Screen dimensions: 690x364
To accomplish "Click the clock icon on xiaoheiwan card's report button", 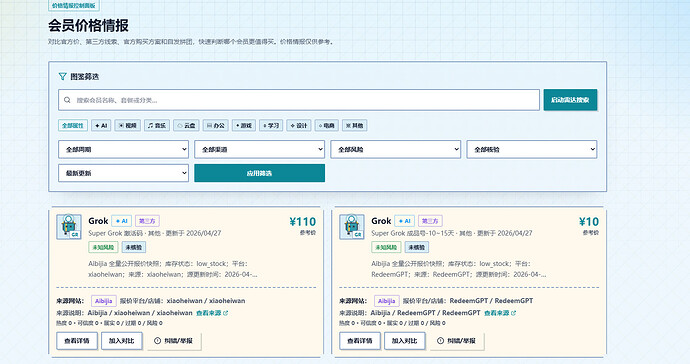I will [158, 341].
